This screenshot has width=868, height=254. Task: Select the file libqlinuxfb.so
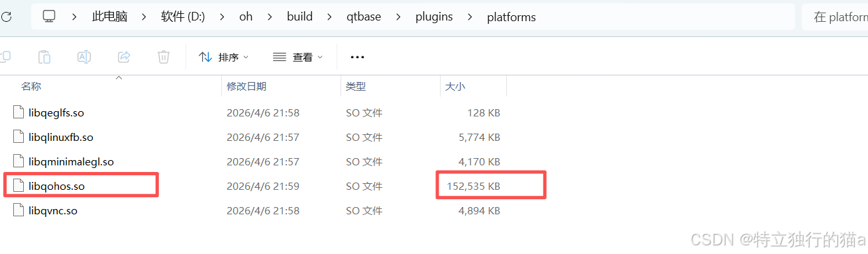click(61, 138)
